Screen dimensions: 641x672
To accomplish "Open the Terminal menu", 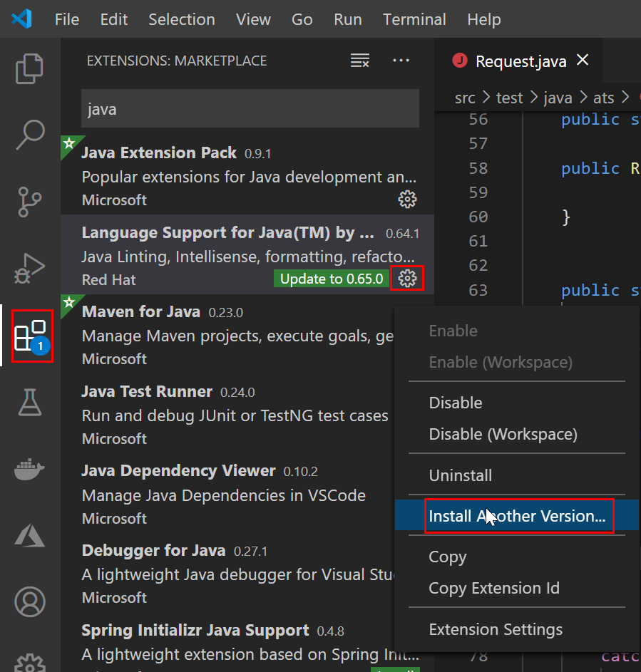I will pos(414,19).
